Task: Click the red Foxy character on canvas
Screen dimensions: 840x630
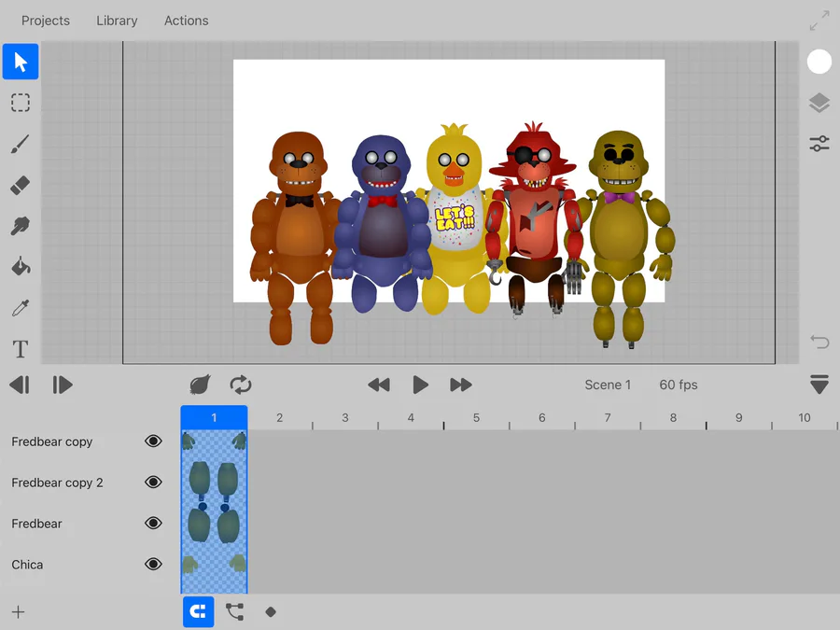Action: pos(534,219)
